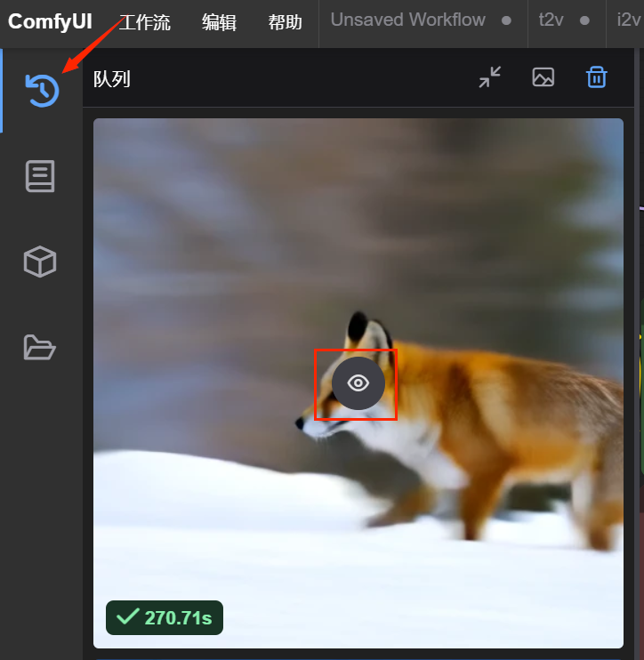This screenshot has height=660, width=644.
Task: Open the 帮助 menu
Action: pos(285,22)
